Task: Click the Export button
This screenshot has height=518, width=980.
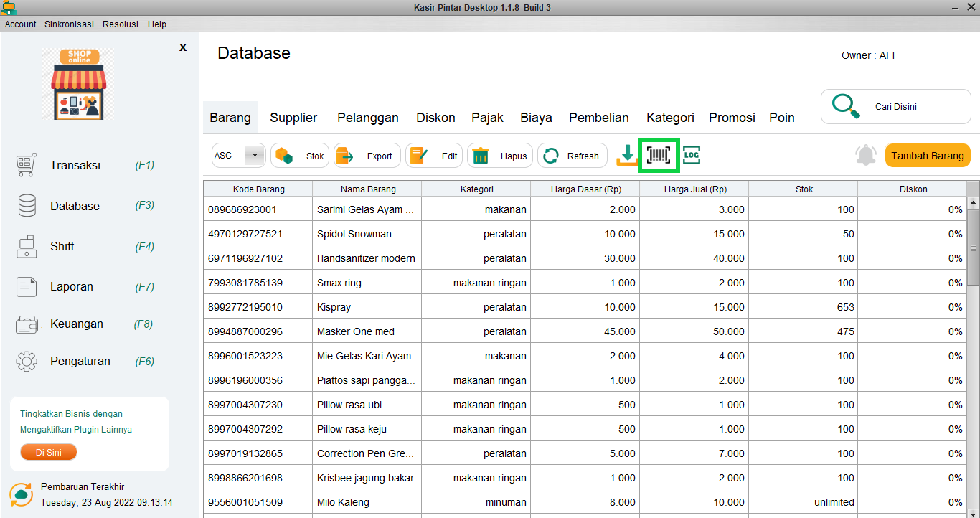Action: point(367,156)
